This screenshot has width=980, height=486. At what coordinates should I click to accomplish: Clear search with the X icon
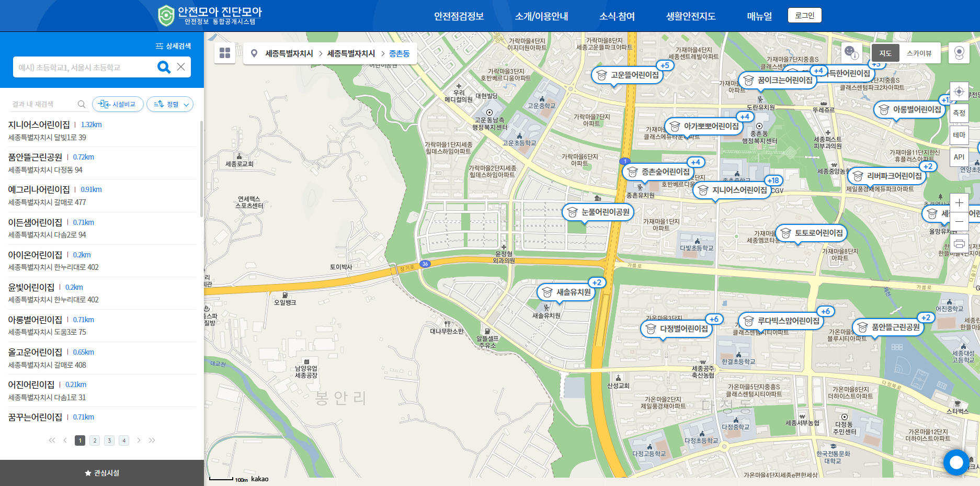tap(181, 67)
